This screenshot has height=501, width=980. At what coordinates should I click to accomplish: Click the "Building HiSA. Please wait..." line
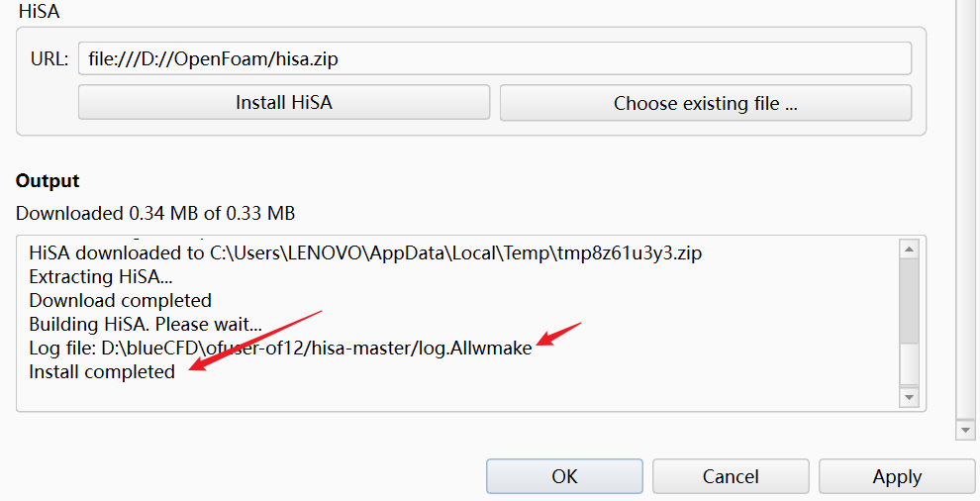coord(145,324)
